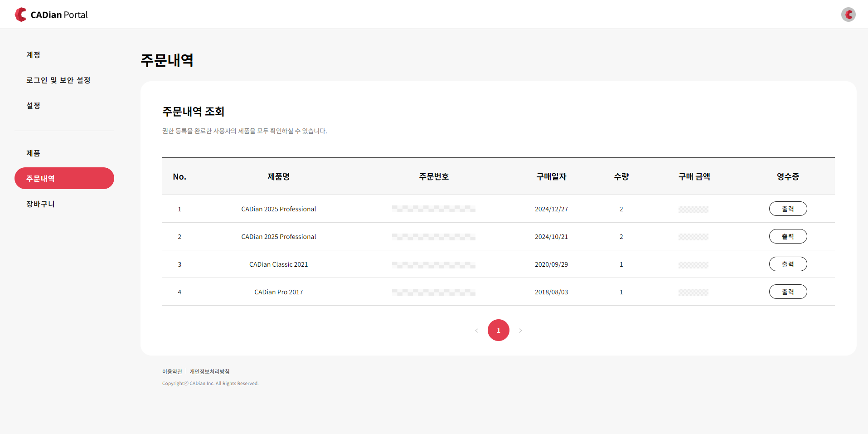Print receipt for CADian Pro 2017 order
The width and height of the screenshot is (868, 434).
tap(788, 292)
